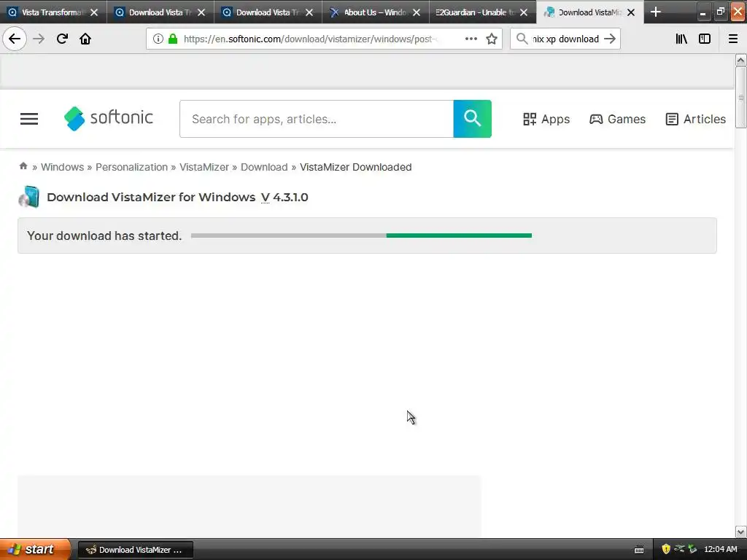Switch to About Us – Windows tab

pos(375,12)
